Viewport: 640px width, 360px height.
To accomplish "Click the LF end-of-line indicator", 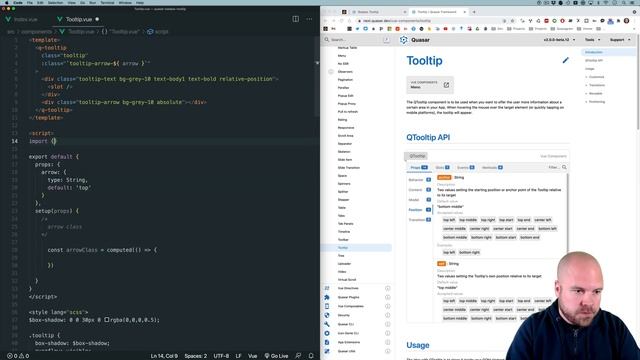I will (238, 356).
